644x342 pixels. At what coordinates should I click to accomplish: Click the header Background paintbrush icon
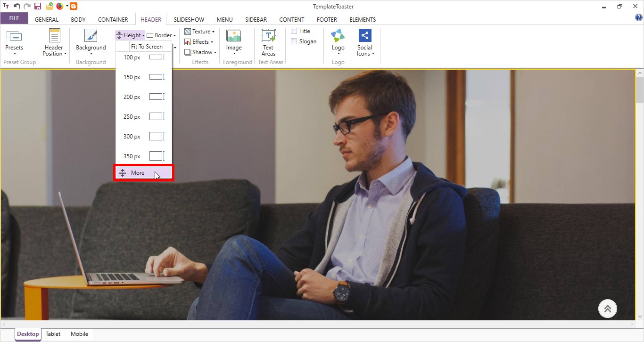(91, 36)
